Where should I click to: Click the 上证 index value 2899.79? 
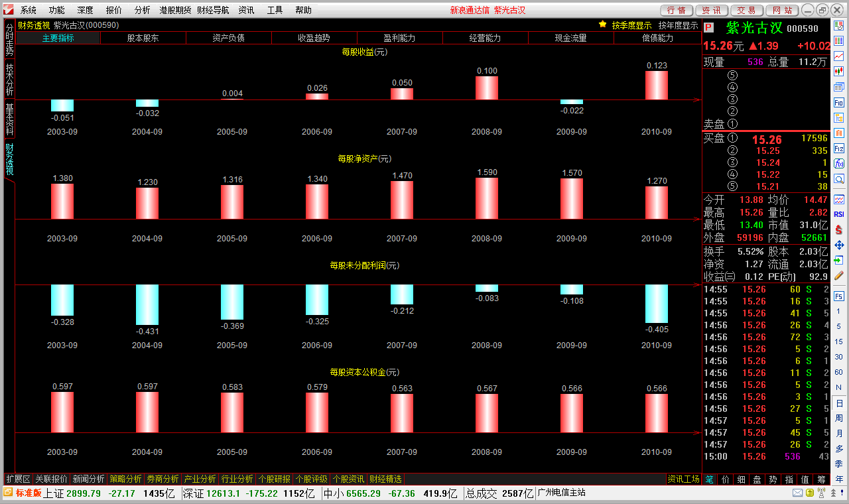(84, 493)
